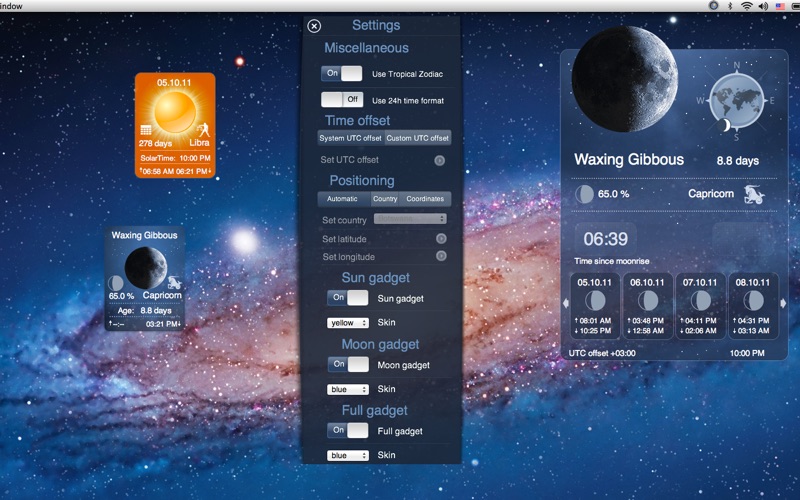The height and width of the screenshot is (500, 800).
Task: Open the Wi-Fi icon in the menu bar
Action: [x=746, y=6]
